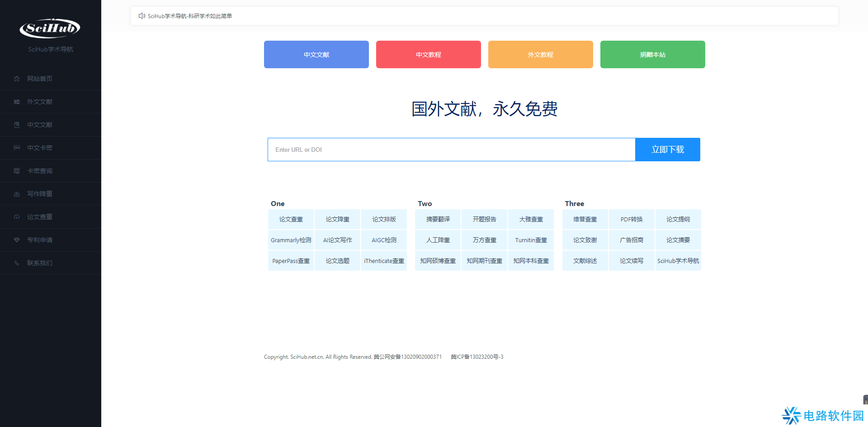Select 论文查重 from the sidebar menu
This screenshot has width=868, height=427.
(x=40, y=217)
